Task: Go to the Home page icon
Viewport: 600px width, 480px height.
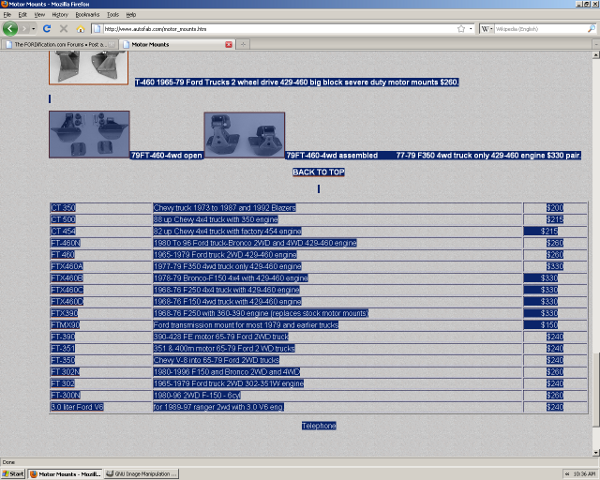Action: point(80,29)
